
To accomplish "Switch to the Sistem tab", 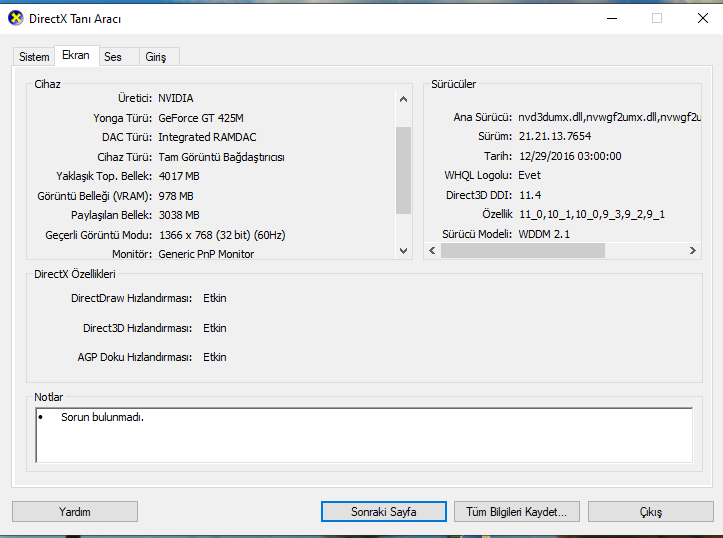I will pyautogui.click(x=34, y=57).
